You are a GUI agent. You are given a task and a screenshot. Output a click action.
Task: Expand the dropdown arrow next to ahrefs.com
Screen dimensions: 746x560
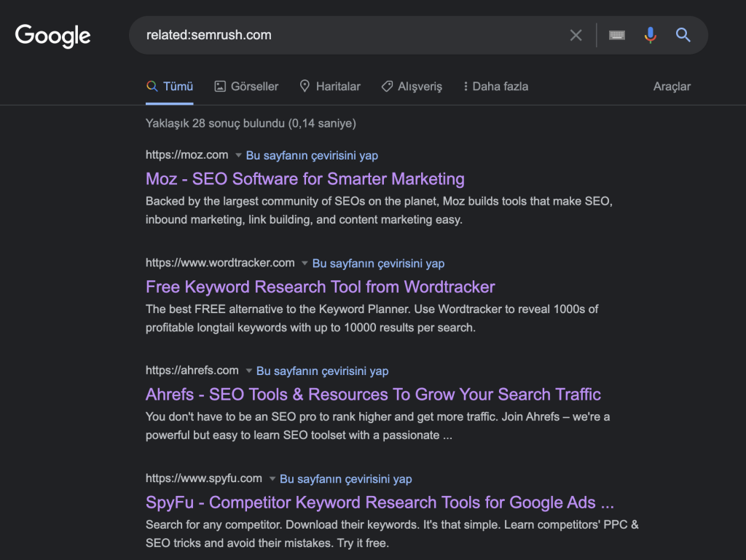[248, 371]
